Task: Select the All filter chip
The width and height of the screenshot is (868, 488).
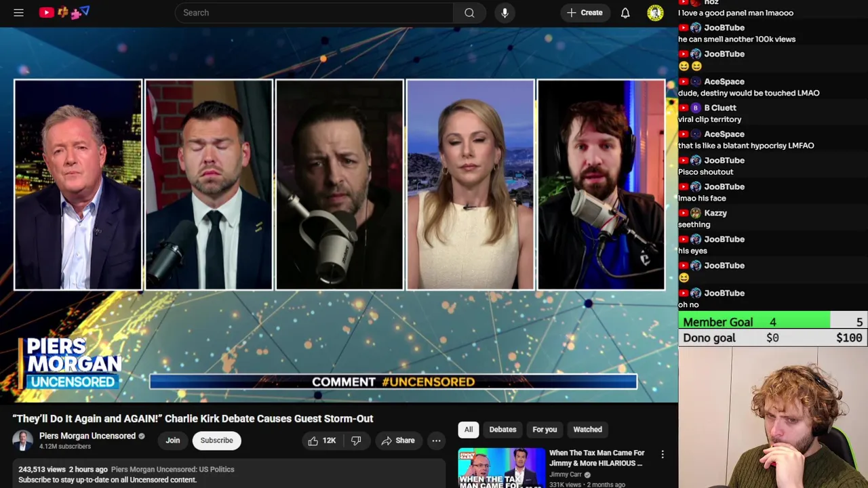Action: pos(469,429)
